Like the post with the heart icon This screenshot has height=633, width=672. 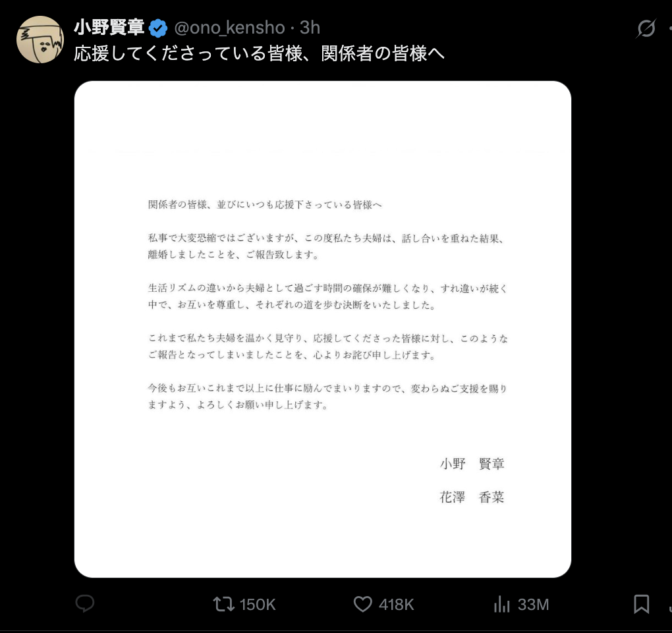click(362, 604)
